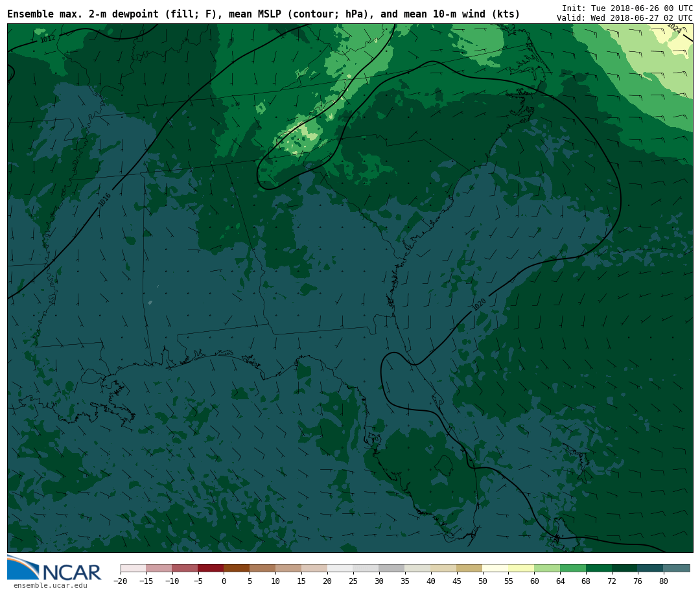This screenshot has width=700, height=593.
Task: Open the ensemble.ucar.edu link text
Action: point(51,585)
